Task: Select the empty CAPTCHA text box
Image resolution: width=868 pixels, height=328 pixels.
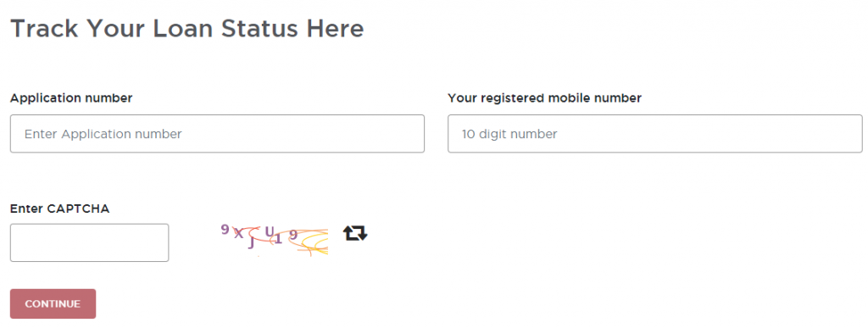Action: click(x=89, y=242)
